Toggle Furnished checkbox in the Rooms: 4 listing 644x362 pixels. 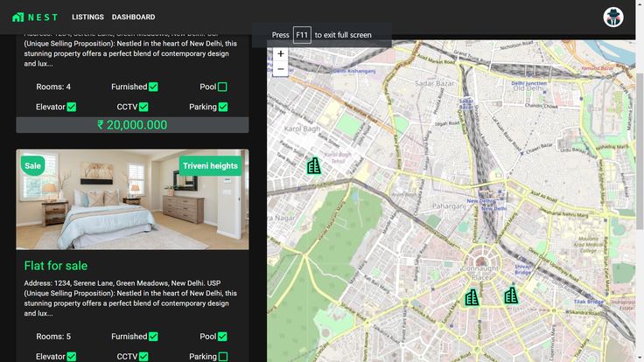tap(153, 87)
